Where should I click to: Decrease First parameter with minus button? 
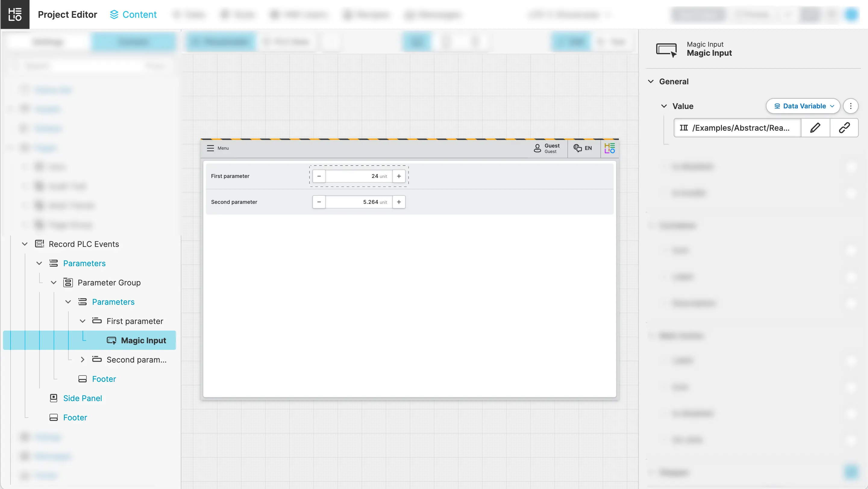(x=319, y=176)
